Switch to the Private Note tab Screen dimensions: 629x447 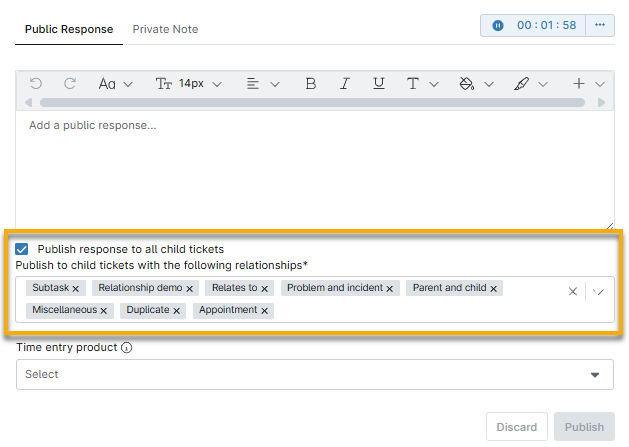pyautogui.click(x=165, y=29)
